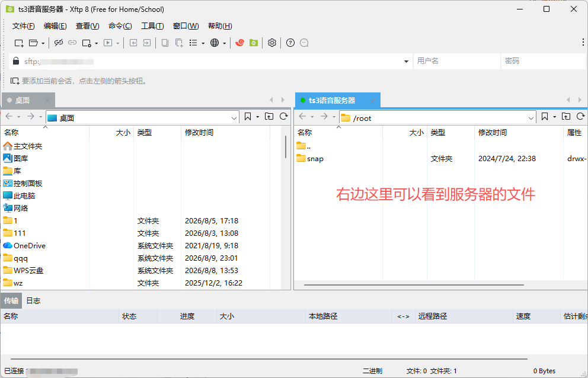Refresh the local 桌面 pane
588x378 pixels.
click(284, 117)
